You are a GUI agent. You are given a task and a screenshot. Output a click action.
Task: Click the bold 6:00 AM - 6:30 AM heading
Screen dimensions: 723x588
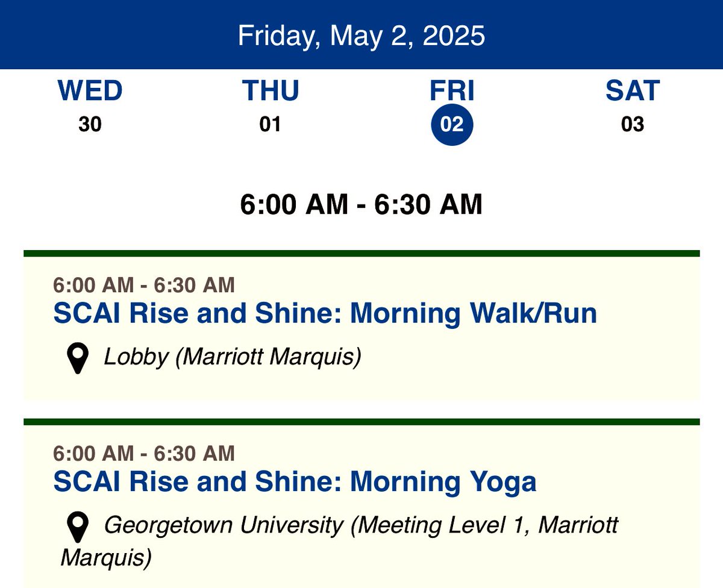(x=361, y=205)
